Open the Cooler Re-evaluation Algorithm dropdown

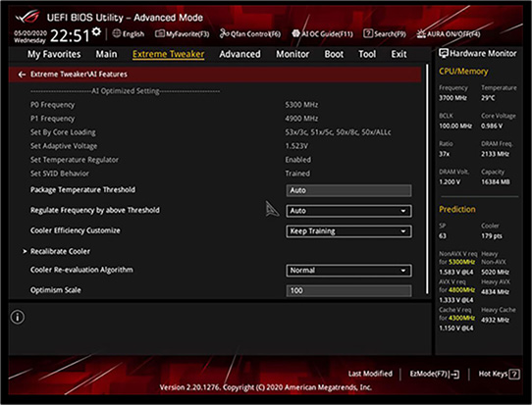tap(348, 271)
